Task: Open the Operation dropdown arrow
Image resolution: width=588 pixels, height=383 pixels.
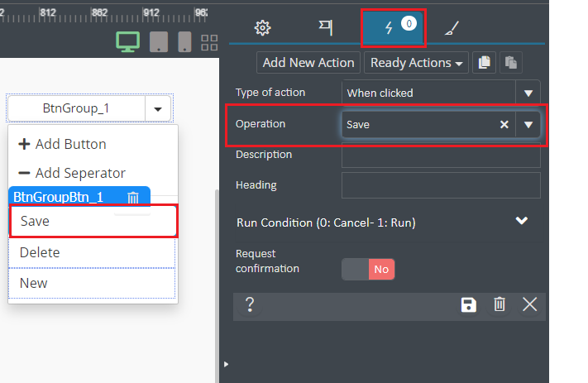Action: point(528,125)
